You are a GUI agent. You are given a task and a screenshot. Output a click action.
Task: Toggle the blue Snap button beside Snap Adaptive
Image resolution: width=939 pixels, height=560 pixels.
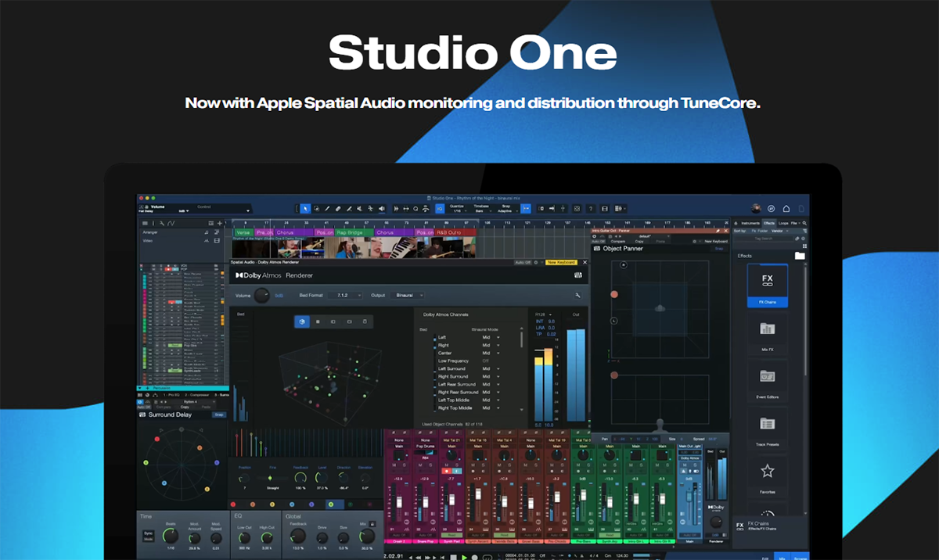tap(526, 209)
